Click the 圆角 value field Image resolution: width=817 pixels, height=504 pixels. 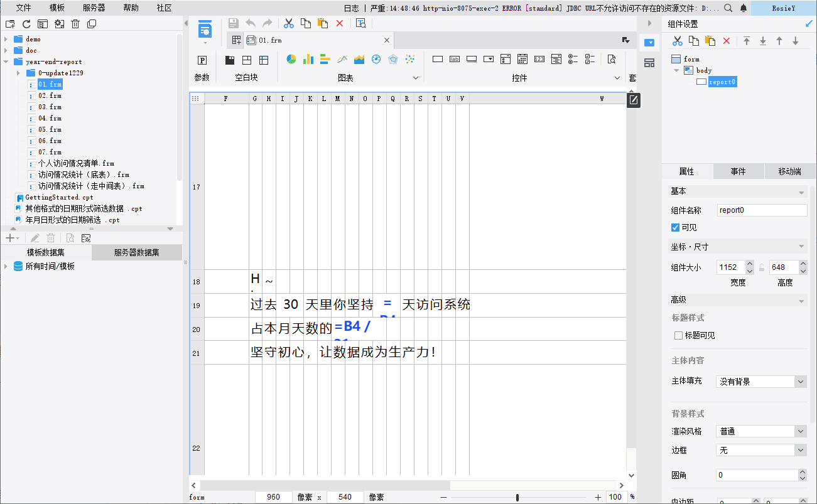757,475
